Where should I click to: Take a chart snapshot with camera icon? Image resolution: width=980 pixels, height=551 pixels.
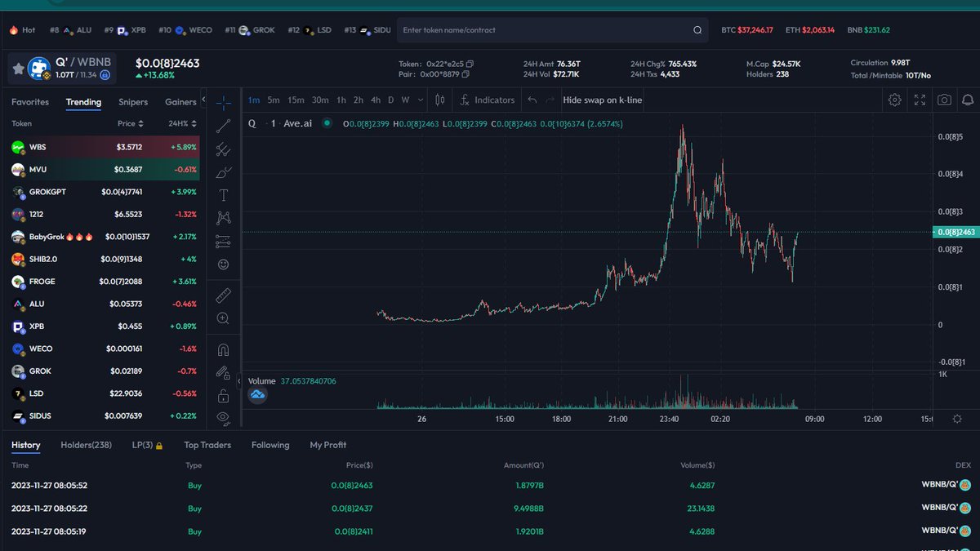pyautogui.click(x=944, y=100)
